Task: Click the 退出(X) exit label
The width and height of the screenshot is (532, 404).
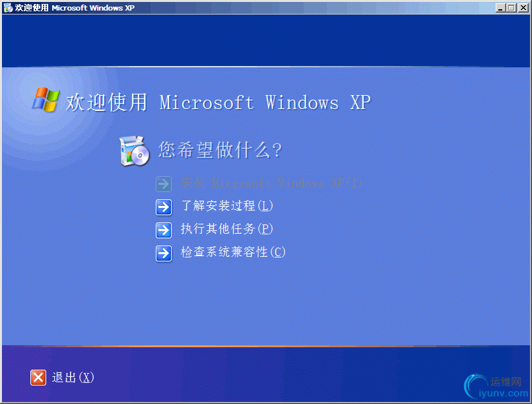Action: (x=73, y=377)
